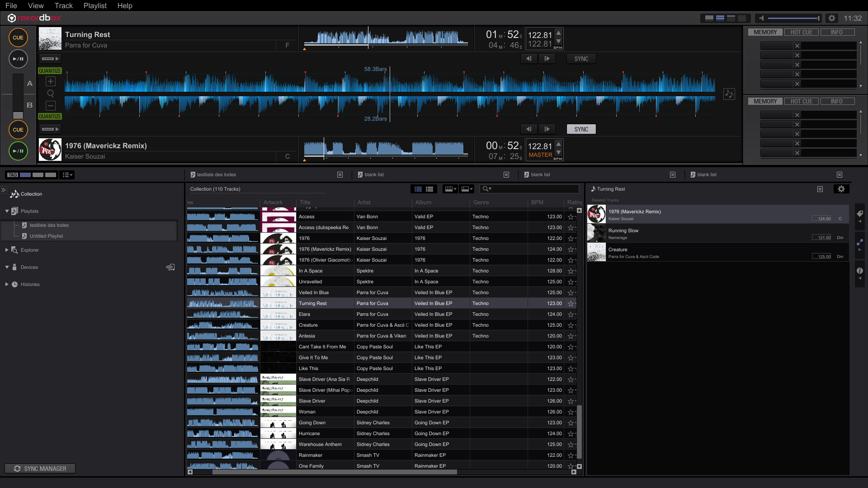Switch to HOT CUE tab for deck A
The width and height of the screenshot is (868, 488).
click(801, 33)
